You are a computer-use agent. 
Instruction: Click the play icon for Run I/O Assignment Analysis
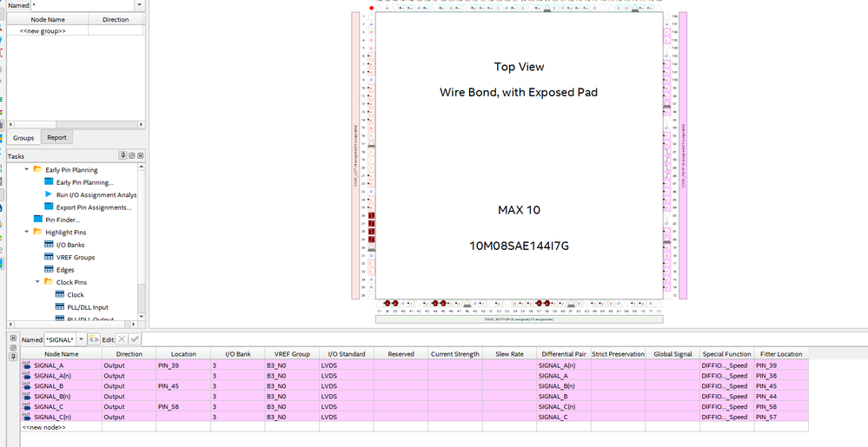[49, 194]
